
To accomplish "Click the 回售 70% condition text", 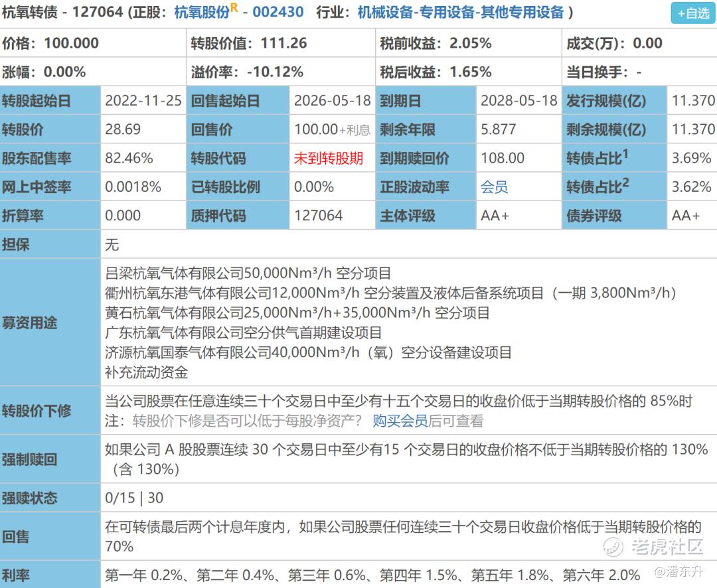I will (403, 536).
